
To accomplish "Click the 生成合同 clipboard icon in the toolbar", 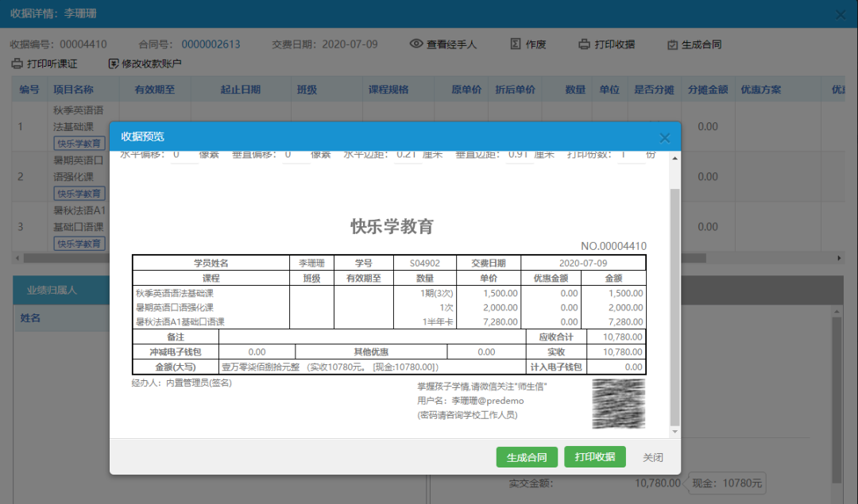I will pos(672,44).
